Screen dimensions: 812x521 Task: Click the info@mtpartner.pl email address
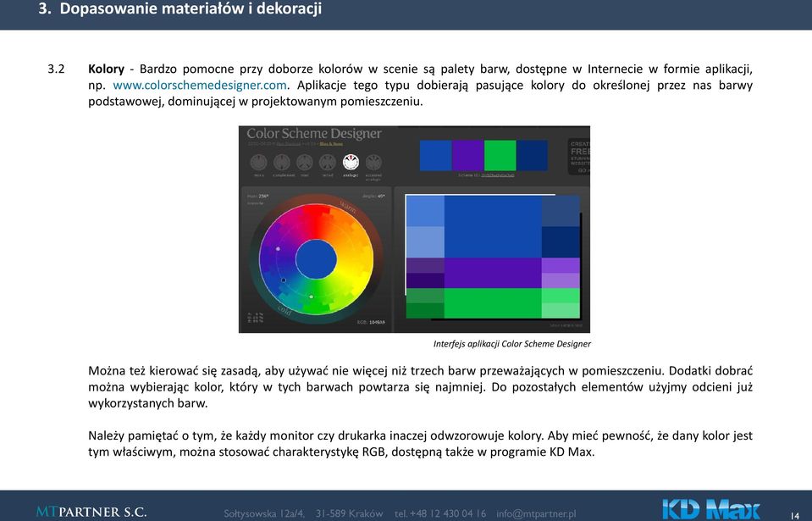(x=536, y=513)
